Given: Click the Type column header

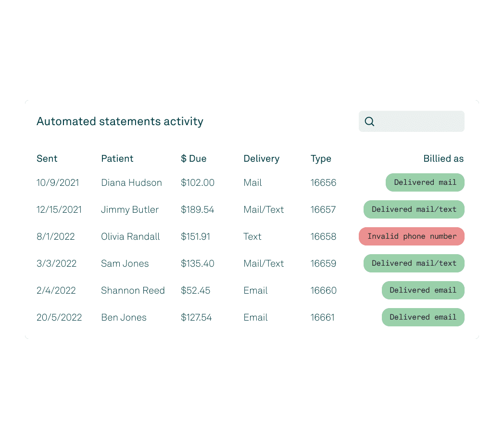Looking at the screenshot, I should click(321, 159).
